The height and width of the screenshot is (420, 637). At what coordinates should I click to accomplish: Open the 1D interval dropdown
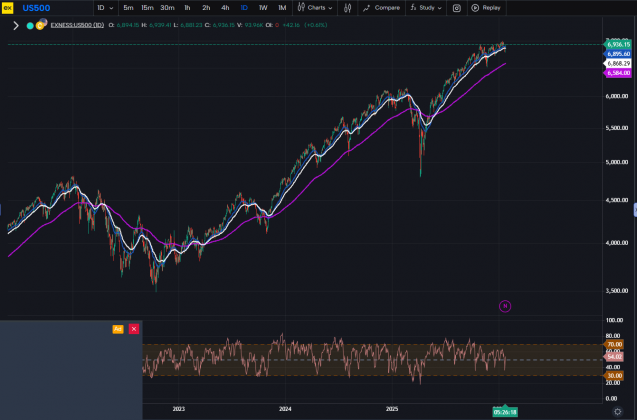(103, 7)
